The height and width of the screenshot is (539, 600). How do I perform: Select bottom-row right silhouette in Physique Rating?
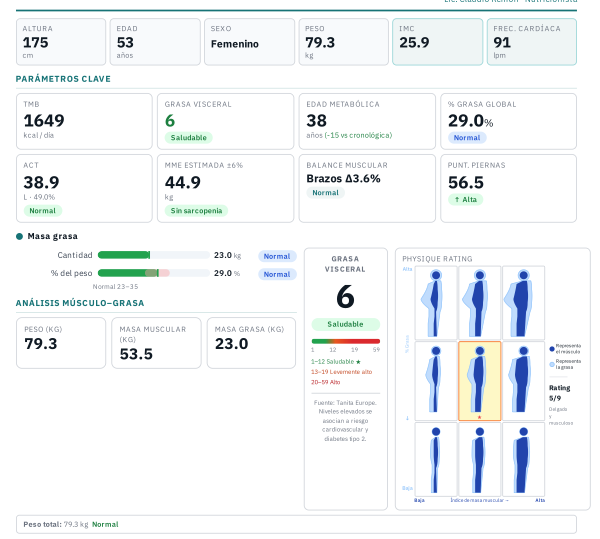click(x=523, y=459)
